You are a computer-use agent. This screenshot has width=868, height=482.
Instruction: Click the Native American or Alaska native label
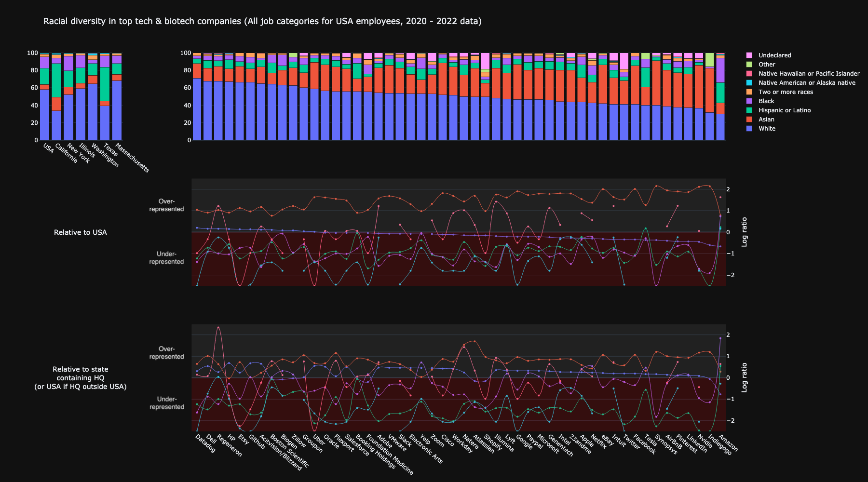pyautogui.click(x=807, y=83)
